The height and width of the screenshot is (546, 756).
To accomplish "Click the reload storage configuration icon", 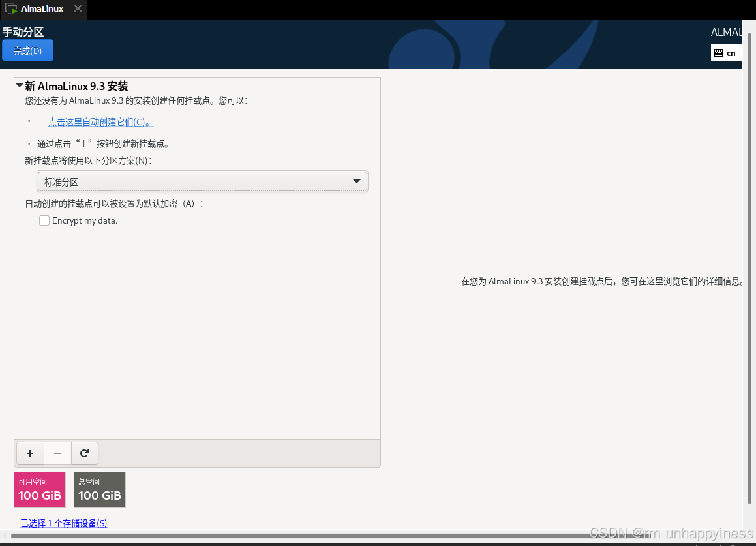I will coord(84,453).
